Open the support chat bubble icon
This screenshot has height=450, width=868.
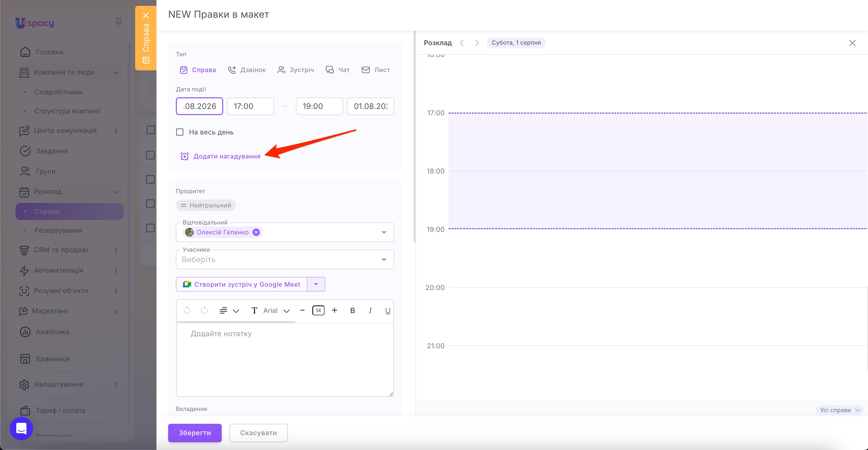21,428
